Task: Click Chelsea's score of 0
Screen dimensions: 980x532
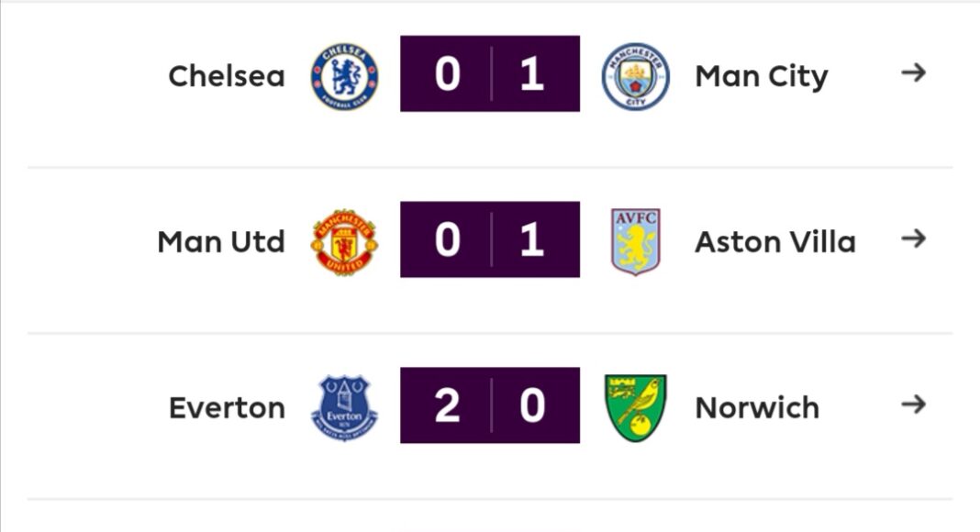Action: click(x=446, y=74)
